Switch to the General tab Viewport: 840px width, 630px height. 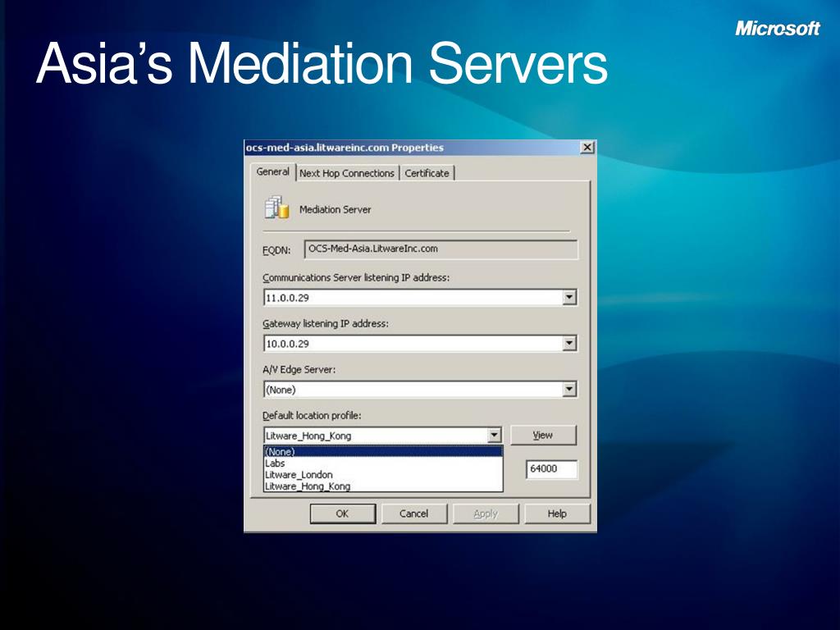tap(272, 172)
